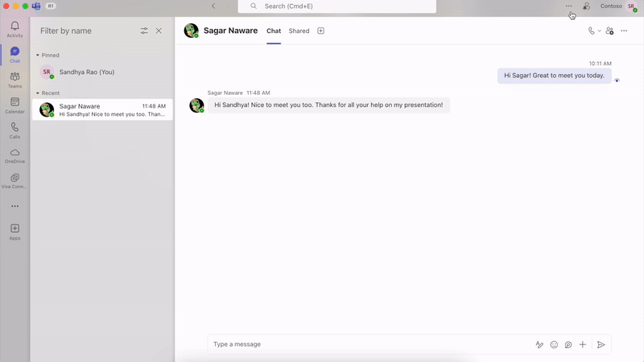
Task: Open the filter options icon
Action: coord(144,31)
